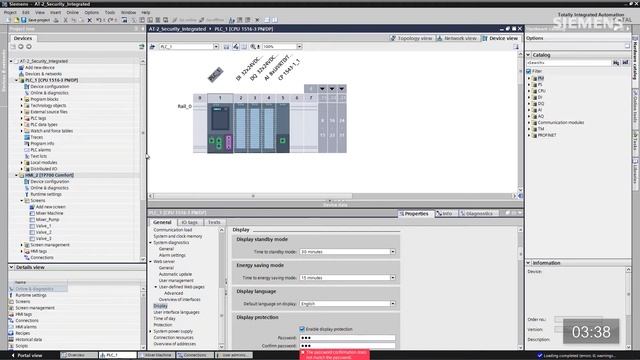640x360 pixels.
Task: Click the Undo arrow in main toolbar
Action: (x=98, y=20)
